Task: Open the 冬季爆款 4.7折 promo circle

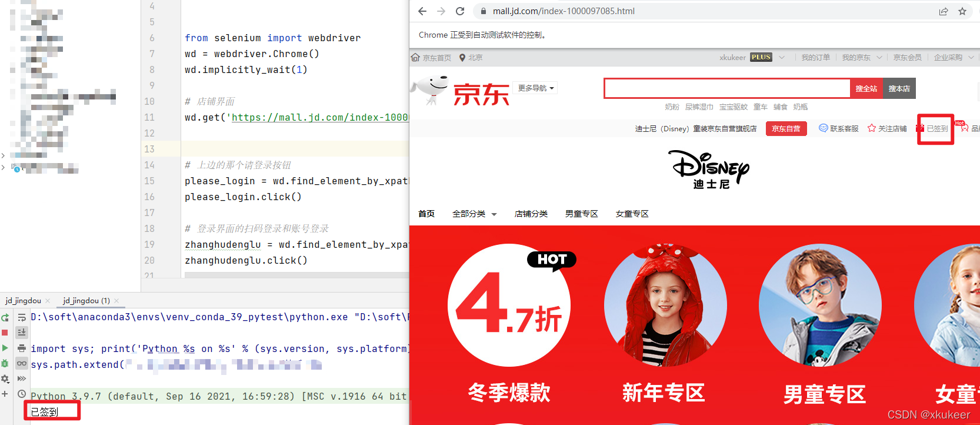Action: point(509,306)
